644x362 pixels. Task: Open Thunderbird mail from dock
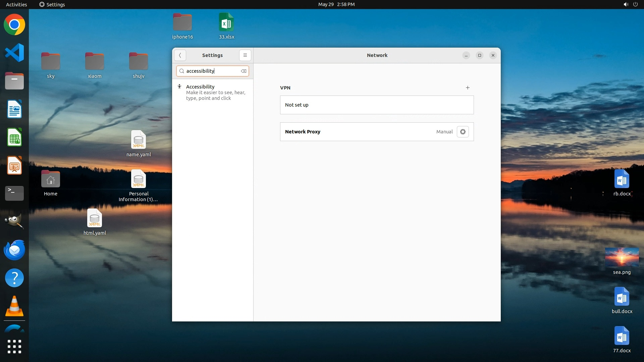14,250
